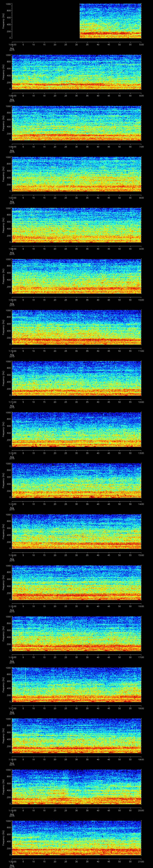The width and height of the screenshot is (153, 868).
Task: Click the '17:00' end-of-axis time label
Action: point(141,657)
